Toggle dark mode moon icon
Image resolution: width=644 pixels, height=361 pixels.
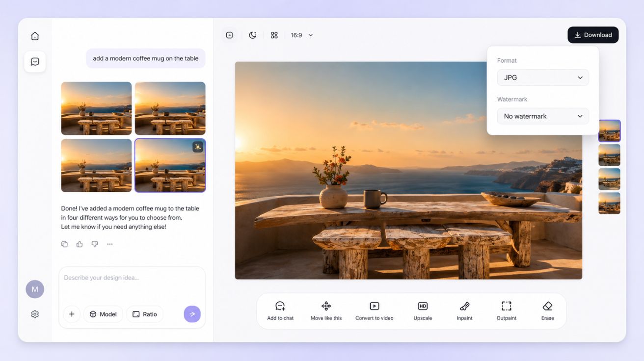pyautogui.click(x=253, y=35)
